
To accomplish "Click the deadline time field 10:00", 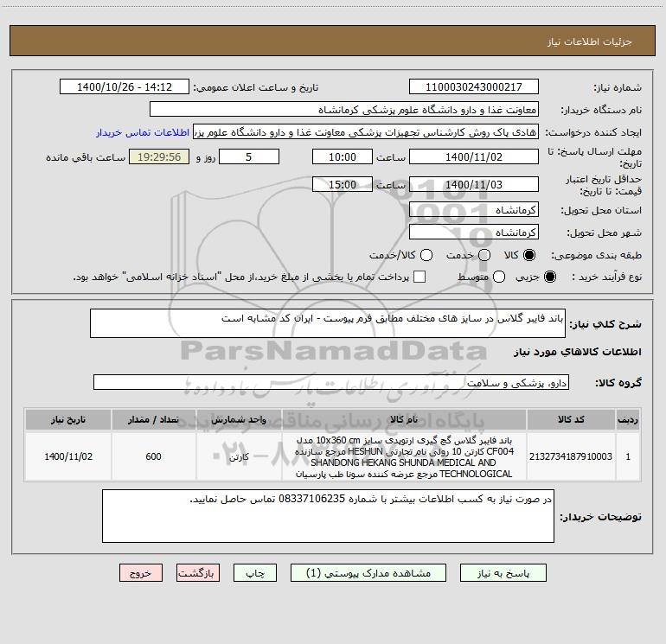I will pos(343,157).
